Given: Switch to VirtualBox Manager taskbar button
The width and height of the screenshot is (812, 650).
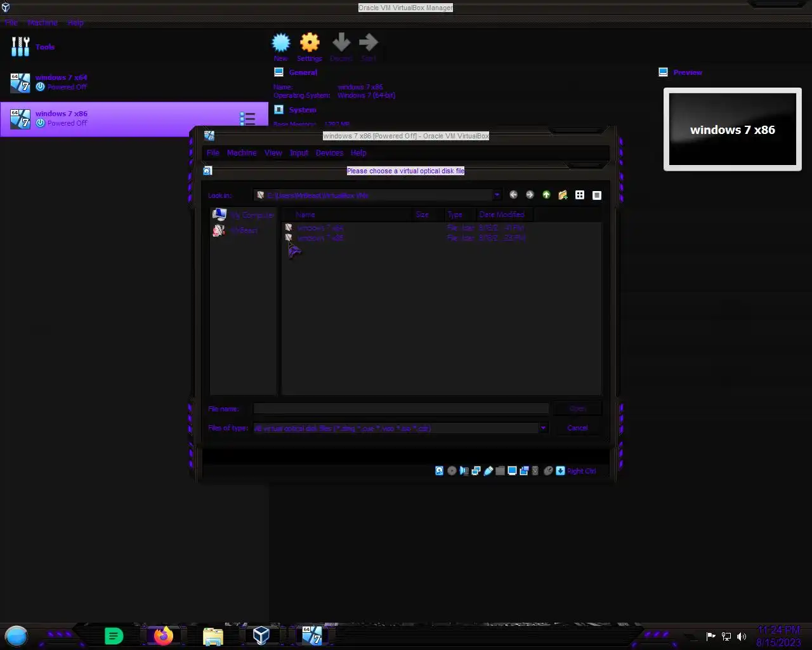Looking at the screenshot, I should [x=261, y=635].
